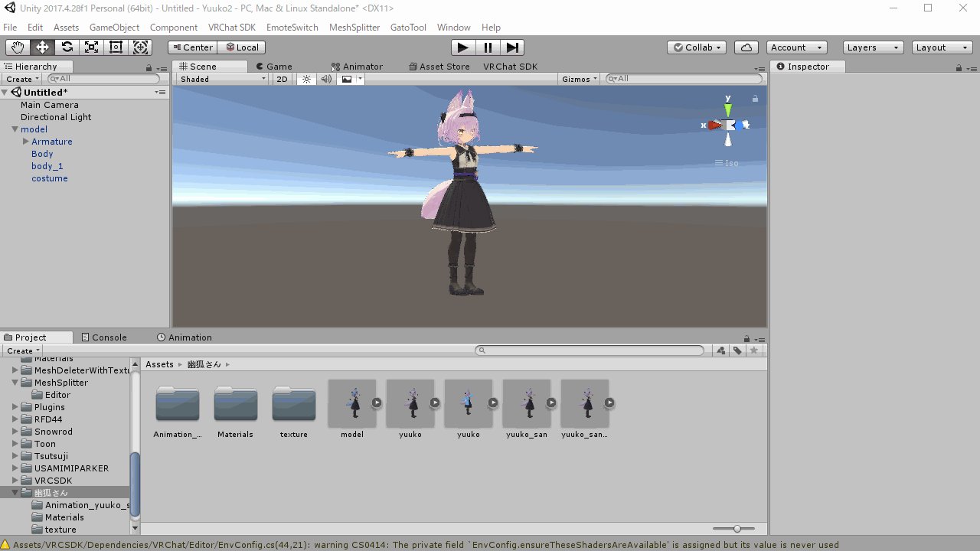Switch to the Game tab

(x=273, y=67)
